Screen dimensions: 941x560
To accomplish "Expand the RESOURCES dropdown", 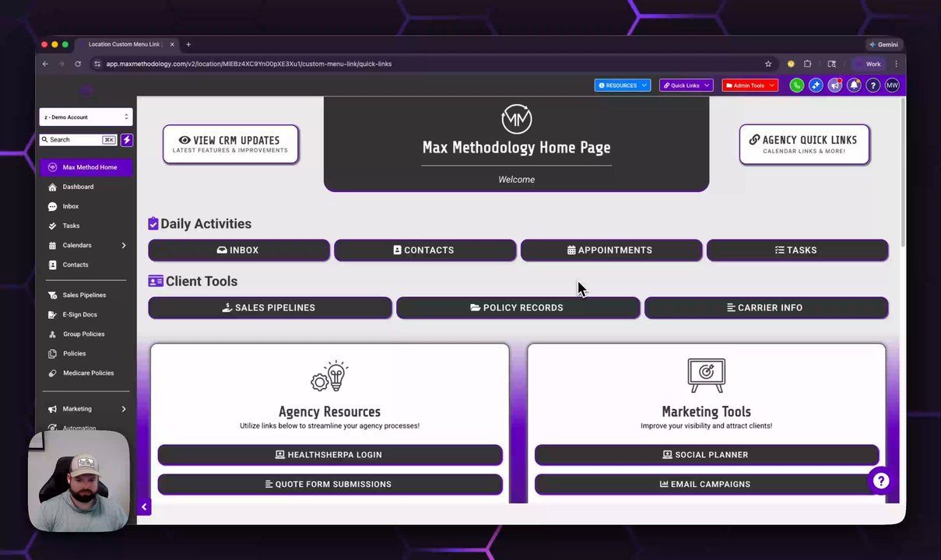I will point(623,86).
